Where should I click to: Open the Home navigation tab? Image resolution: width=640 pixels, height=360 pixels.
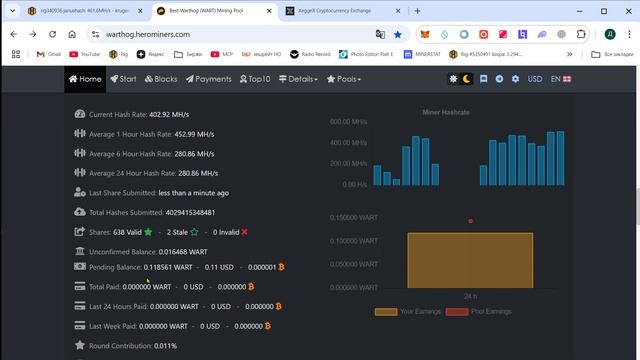(85, 79)
